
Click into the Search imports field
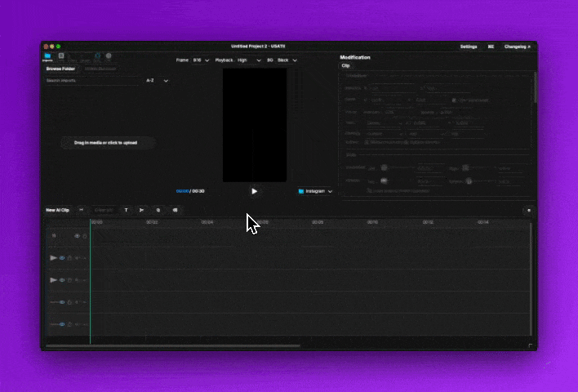click(90, 81)
